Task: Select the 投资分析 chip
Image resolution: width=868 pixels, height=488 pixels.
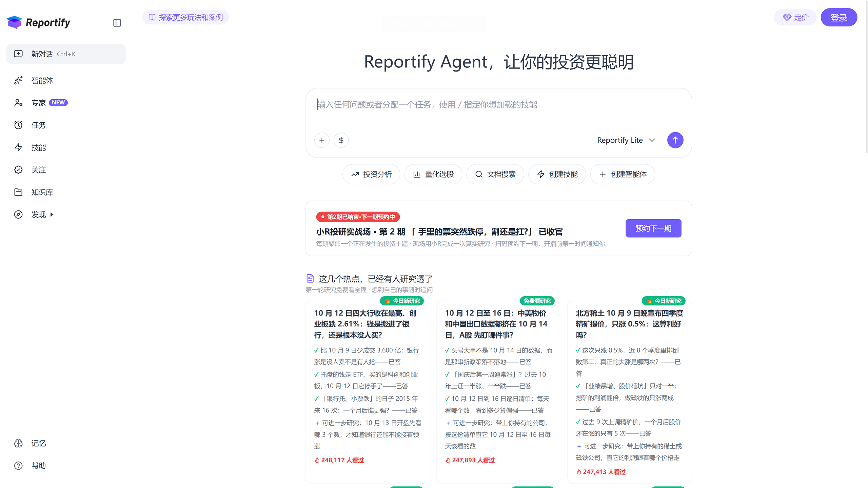Action: 371,174
